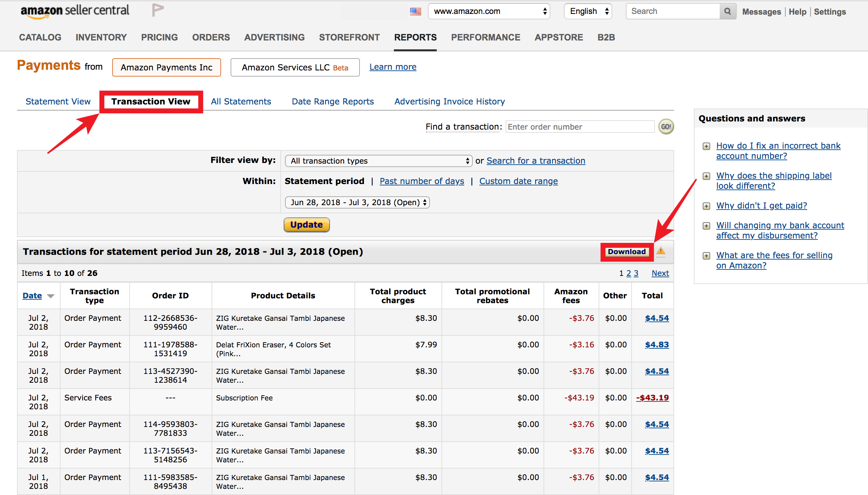Open the statement period date dropdown
868x495 pixels.
(357, 202)
